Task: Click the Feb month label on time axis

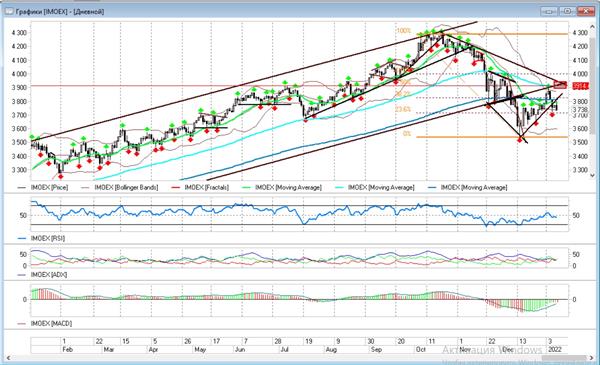Action: (x=67, y=350)
